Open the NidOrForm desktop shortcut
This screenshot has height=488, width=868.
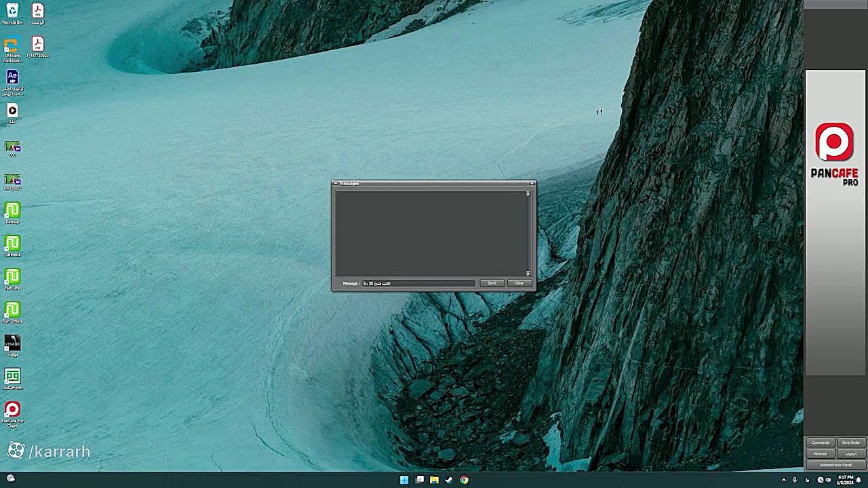pyautogui.click(x=12, y=379)
